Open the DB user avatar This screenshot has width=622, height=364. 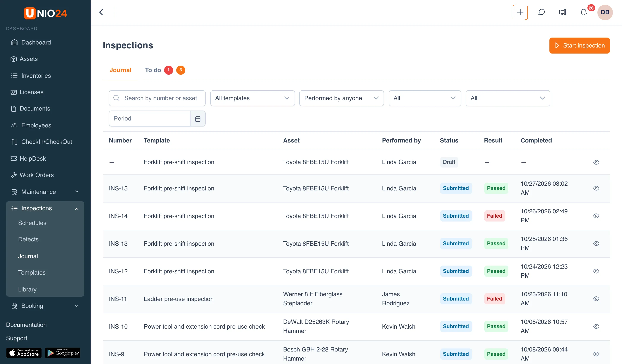[x=605, y=12]
